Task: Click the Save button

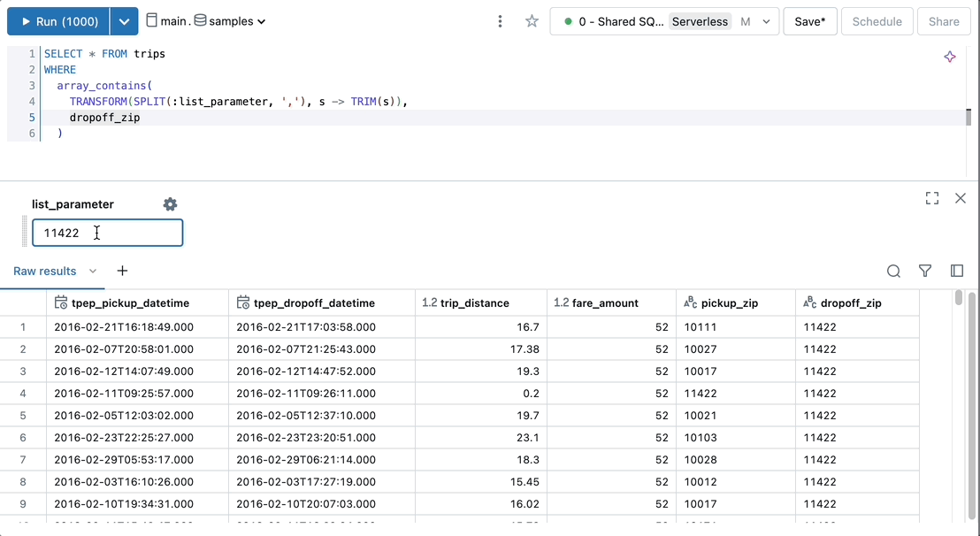Action: [809, 21]
